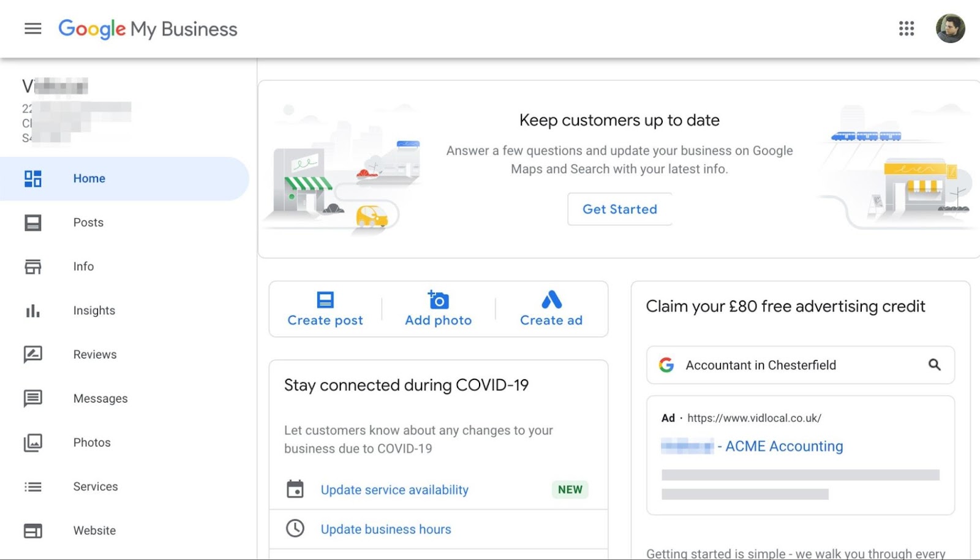Click the calendar icon beside service availability
Screen dimensions: 980x560
[295, 489]
